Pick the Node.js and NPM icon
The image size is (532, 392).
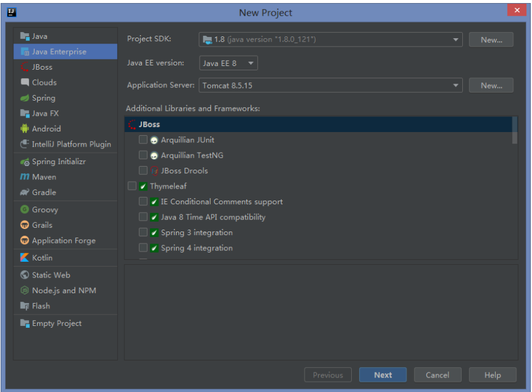point(25,290)
